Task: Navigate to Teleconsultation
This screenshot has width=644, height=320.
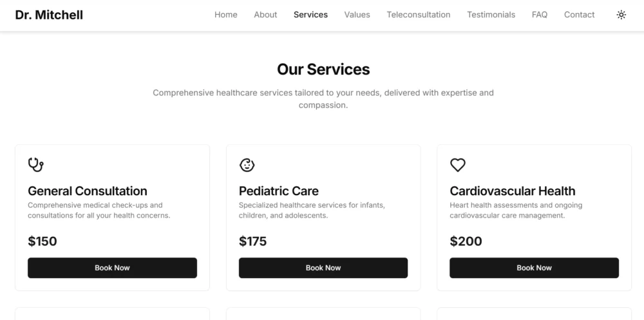Action: (x=419, y=15)
